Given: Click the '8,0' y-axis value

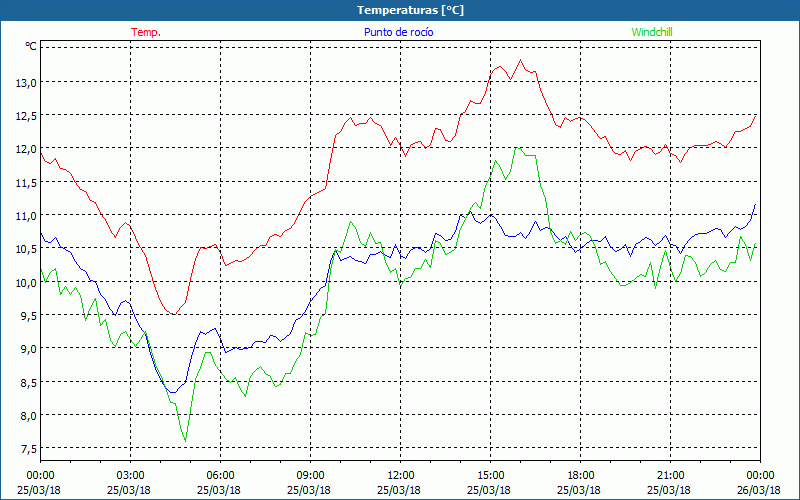Looking at the screenshot, I should [29, 416].
